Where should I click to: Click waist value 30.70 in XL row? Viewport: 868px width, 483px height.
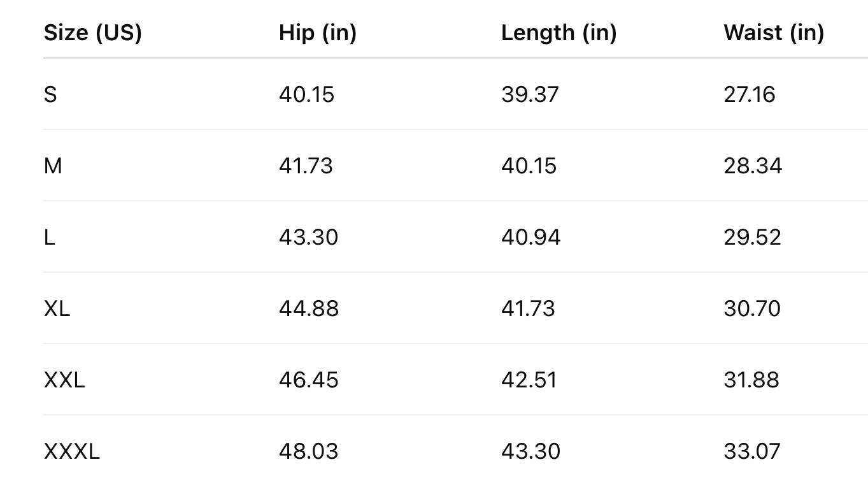tap(752, 308)
